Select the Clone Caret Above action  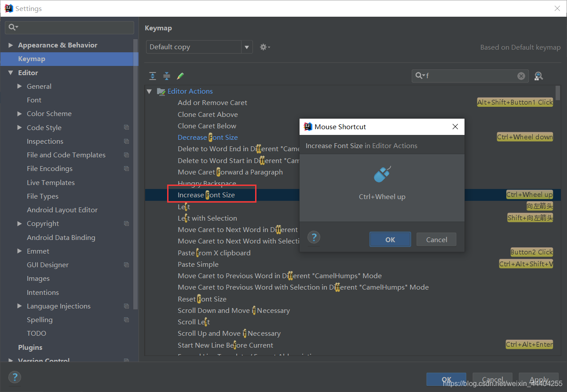click(x=208, y=115)
